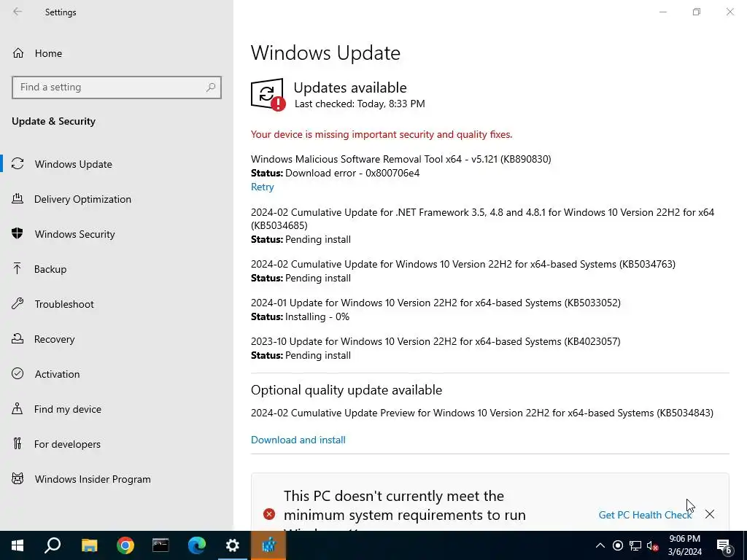
Task: Go to Settings Home
Action: pyautogui.click(x=48, y=53)
